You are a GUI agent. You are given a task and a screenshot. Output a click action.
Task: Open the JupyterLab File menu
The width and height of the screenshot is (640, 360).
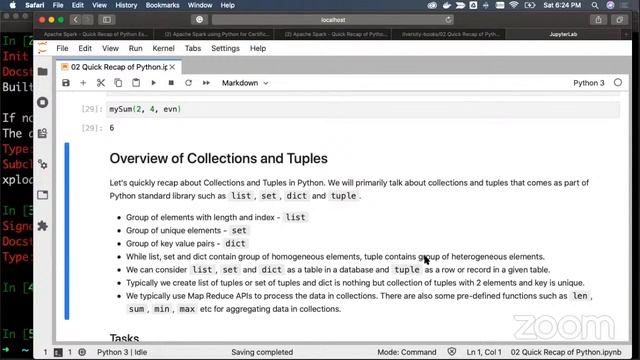pyautogui.click(x=62, y=48)
